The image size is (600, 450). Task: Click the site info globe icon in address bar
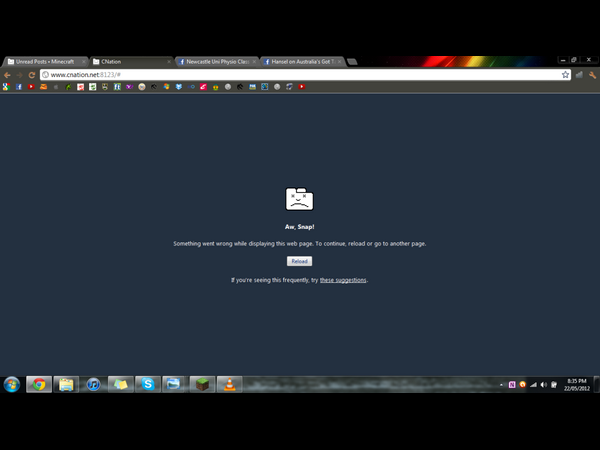click(x=46, y=75)
